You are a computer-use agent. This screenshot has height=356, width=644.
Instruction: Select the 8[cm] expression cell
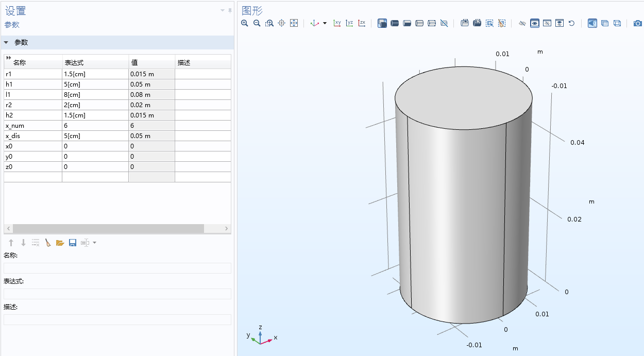[x=95, y=95]
